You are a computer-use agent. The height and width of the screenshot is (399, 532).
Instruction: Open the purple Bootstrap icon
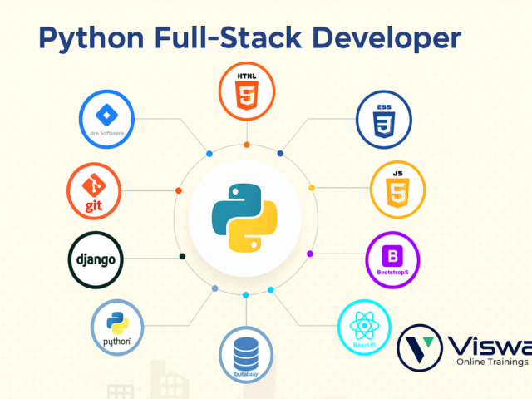392,256
